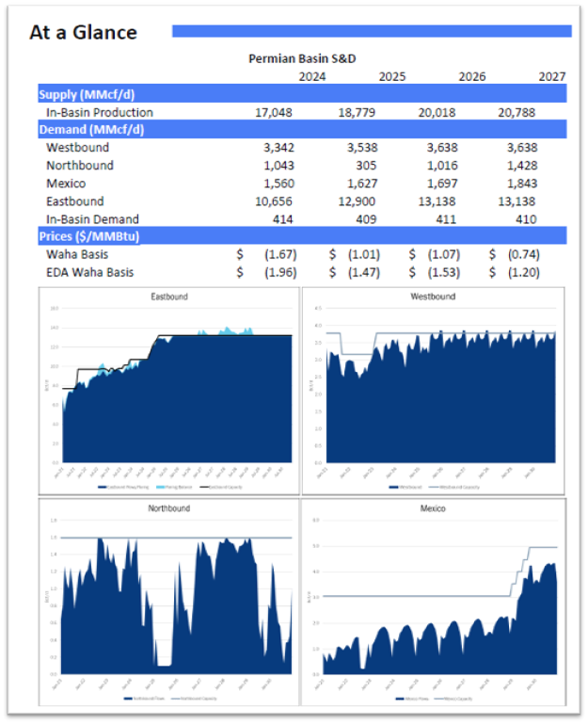Click the Waha Basis value (1.67)

(280, 254)
